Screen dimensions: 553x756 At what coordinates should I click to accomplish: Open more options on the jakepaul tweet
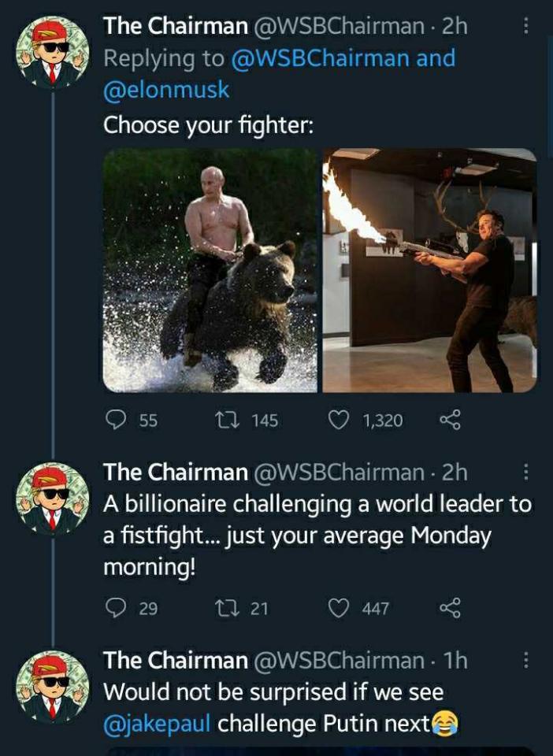527,660
